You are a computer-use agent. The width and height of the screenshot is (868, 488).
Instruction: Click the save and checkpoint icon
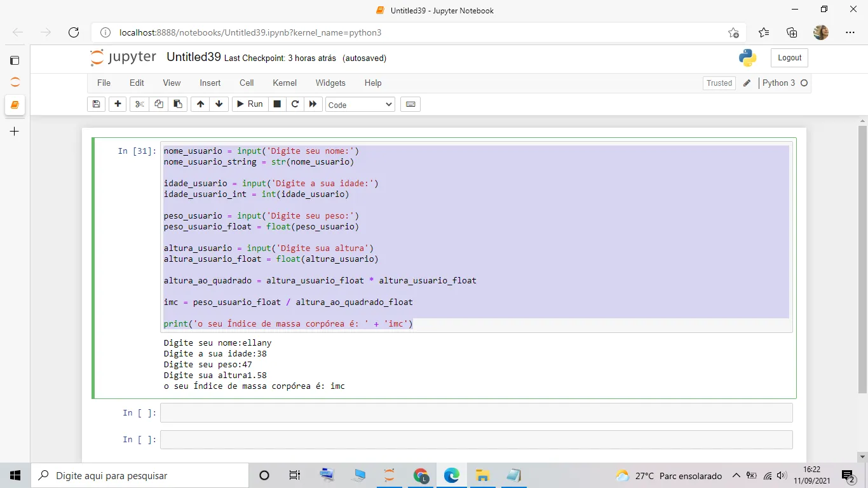pyautogui.click(x=97, y=104)
